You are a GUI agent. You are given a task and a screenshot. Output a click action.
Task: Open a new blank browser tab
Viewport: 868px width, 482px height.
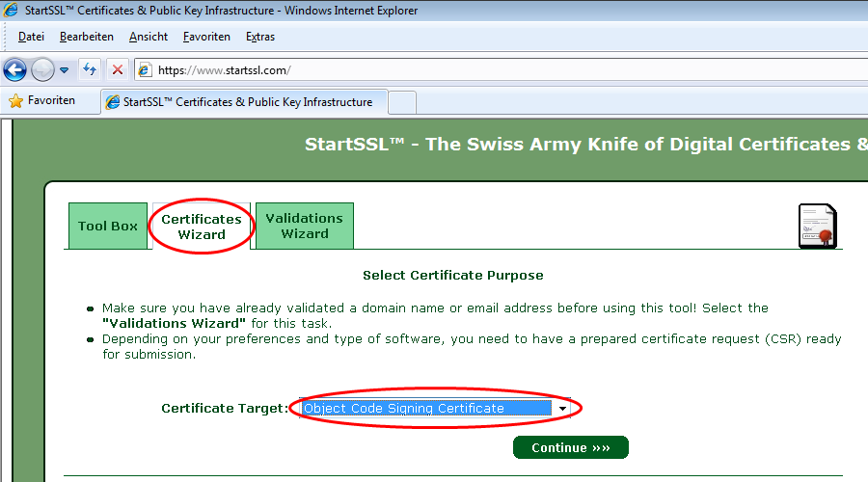pyautogui.click(x=402, y=103)
